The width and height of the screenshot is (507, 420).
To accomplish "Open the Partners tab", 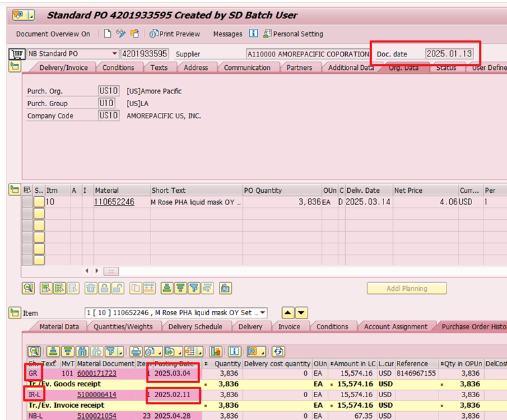I will coord(299,68).
